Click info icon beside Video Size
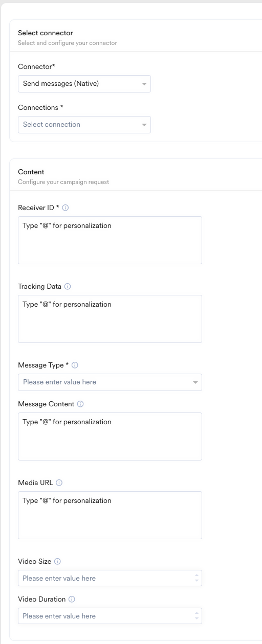 click(57, 562)
